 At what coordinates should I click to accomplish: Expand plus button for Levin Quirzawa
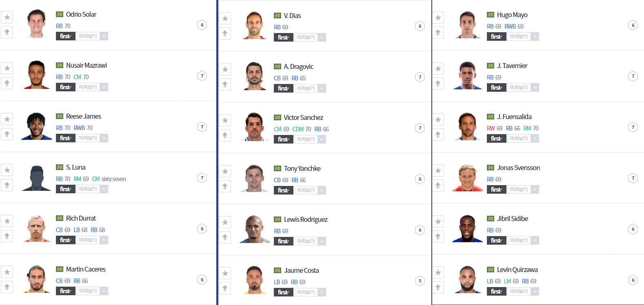click(x=535, y=292)
